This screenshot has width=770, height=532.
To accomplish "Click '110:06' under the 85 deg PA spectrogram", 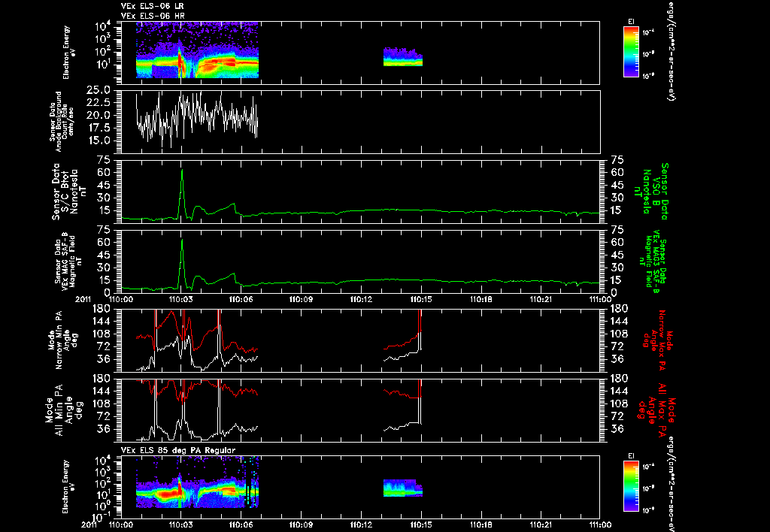I will 241,524.
